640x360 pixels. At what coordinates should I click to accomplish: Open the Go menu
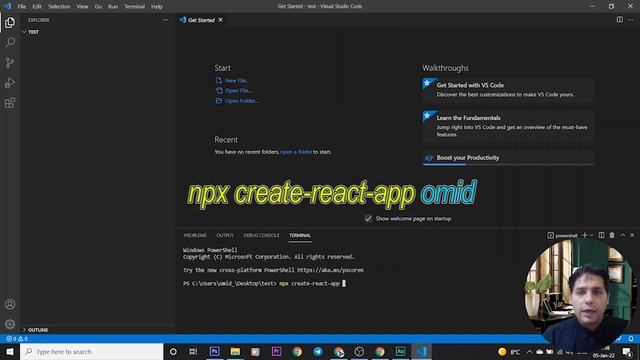click(x=98, y=7)
